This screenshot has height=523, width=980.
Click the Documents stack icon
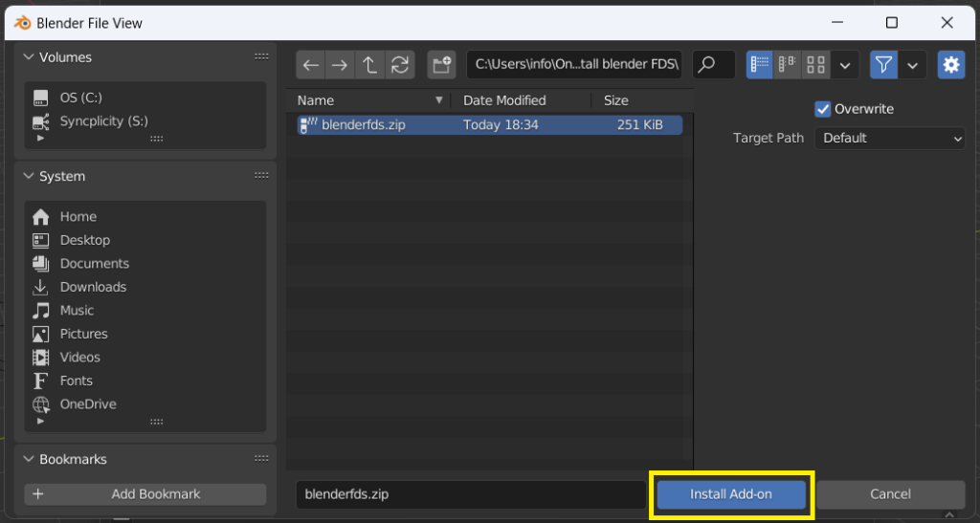coord(40,264)
